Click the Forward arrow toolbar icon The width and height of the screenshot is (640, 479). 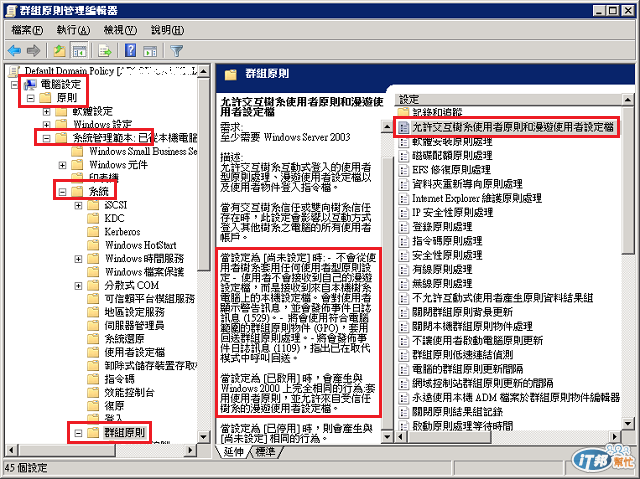[33, 51]
